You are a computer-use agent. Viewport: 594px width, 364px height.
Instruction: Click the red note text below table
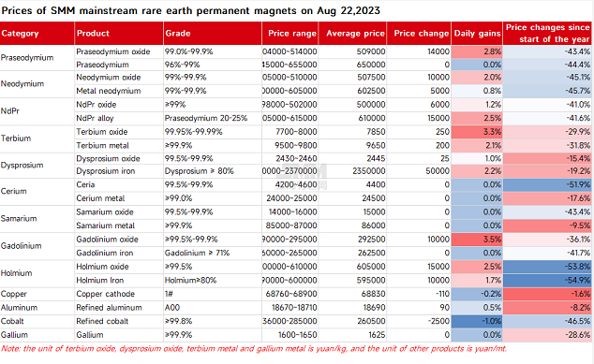[254, 349]
